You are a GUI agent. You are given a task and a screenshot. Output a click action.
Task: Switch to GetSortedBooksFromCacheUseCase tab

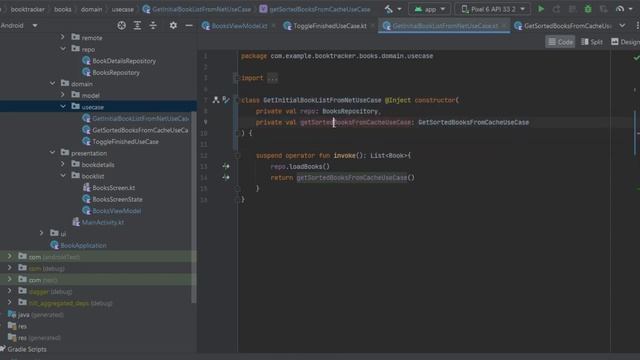coord(563,26)
